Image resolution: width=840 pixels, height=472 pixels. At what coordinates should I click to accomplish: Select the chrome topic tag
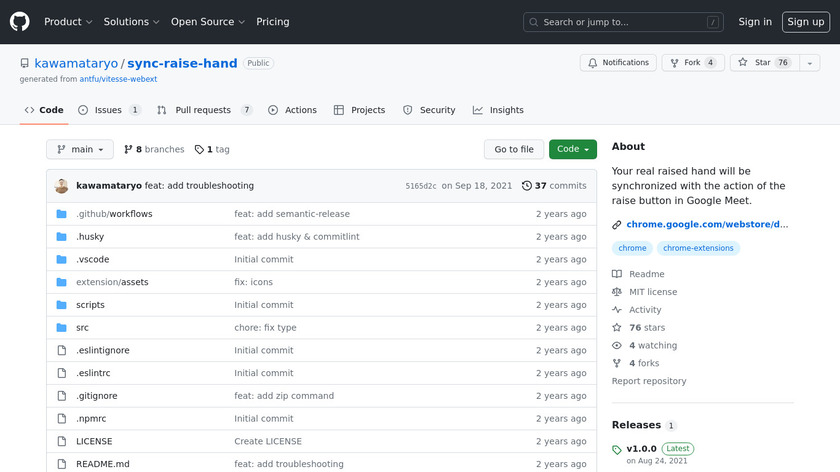pos(632,248)
